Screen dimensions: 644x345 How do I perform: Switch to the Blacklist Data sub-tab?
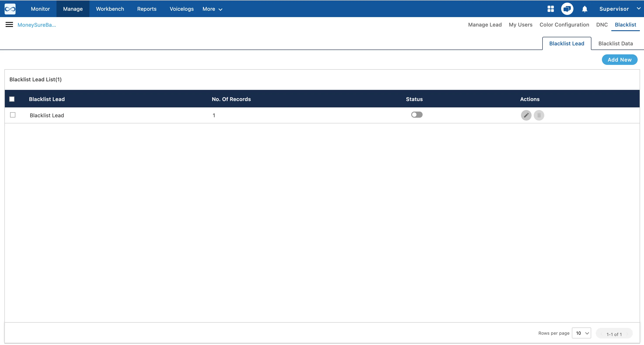tap(615, 43)
